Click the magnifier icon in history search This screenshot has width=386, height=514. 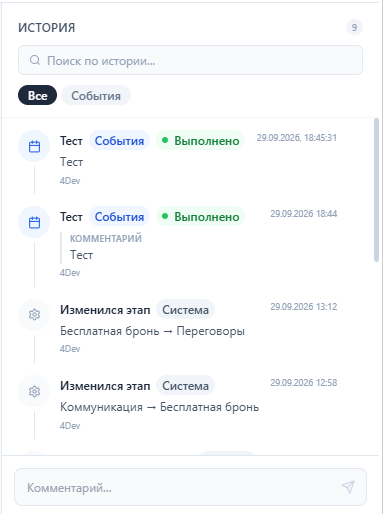click(x=35, y=60)
